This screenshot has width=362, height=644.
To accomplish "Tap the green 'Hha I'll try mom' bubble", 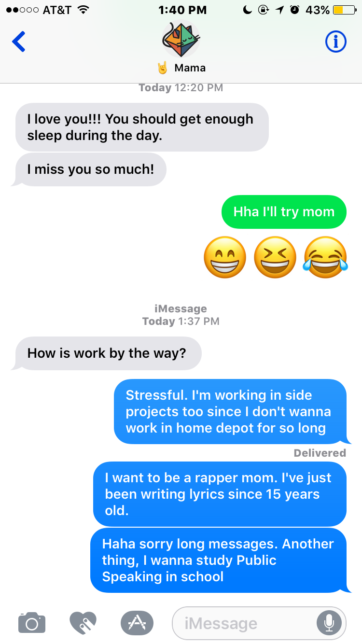I will pyautogui.click(x=284, y=211).
